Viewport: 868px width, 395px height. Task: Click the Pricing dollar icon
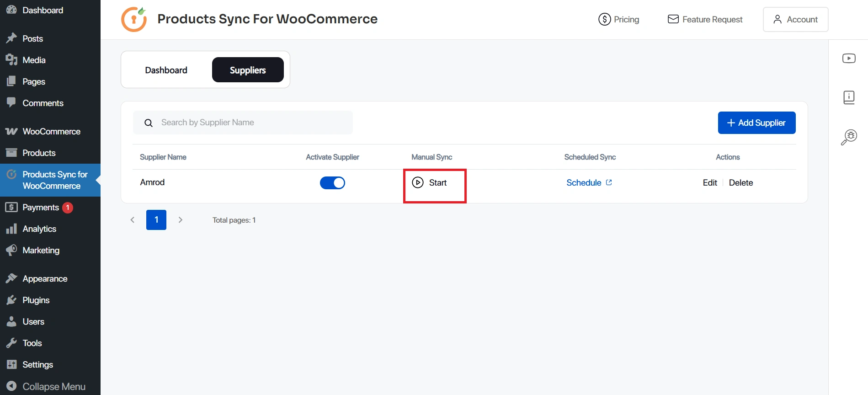[605, 19]
